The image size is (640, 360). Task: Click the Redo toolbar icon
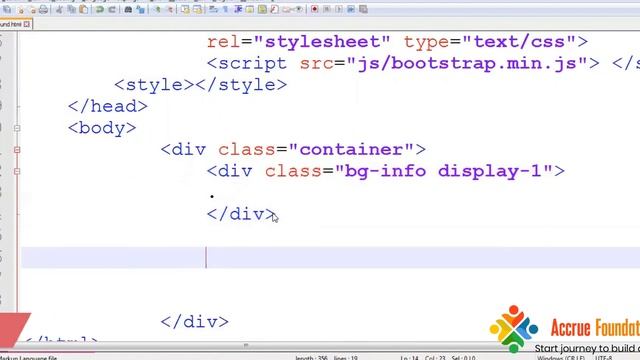pos(112,9)
